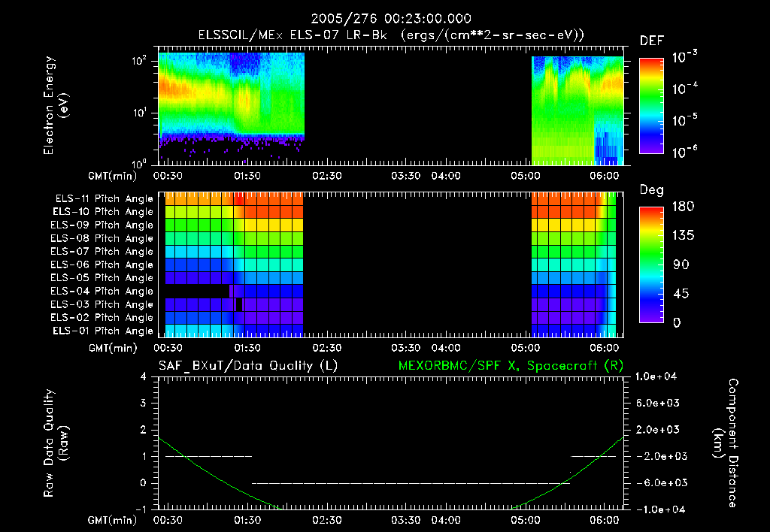The width and height of the screenshot is (770, 532).
Task: Select the ELS-03 Pitch Angle label
Action: pos(102,305)
